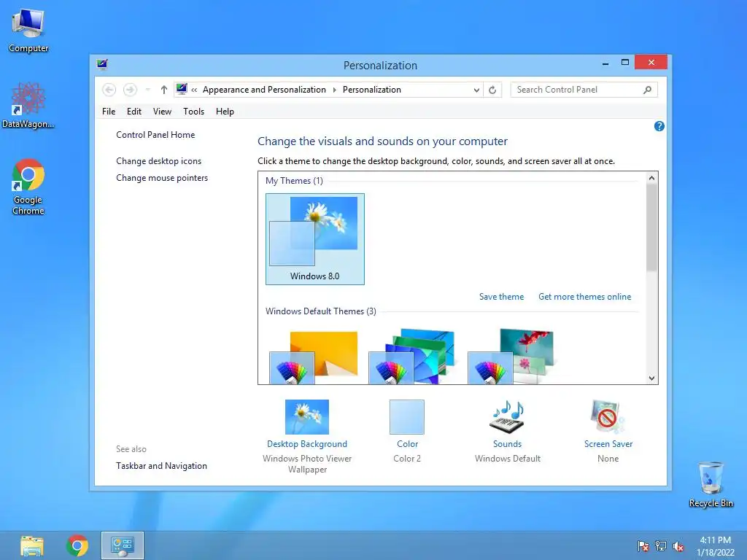Click Get more themes online
This screenshot has width=747, height=560.
pyautogui.click(x=584, y=297)
